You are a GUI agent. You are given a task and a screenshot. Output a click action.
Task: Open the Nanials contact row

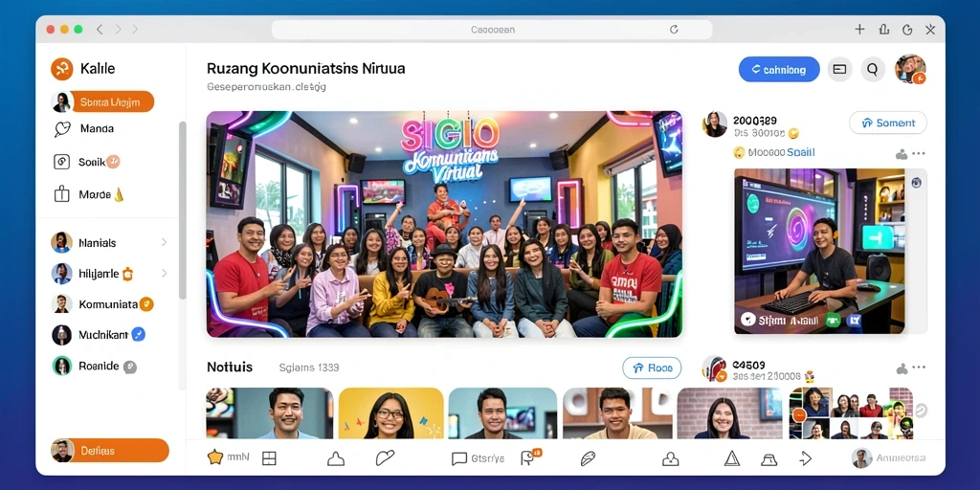pos(110,242)
